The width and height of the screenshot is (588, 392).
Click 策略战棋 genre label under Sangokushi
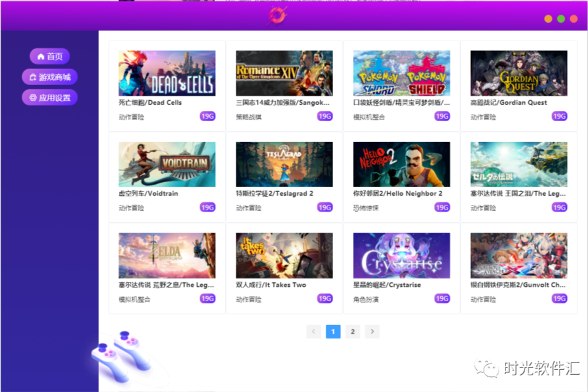click(249, 118)
